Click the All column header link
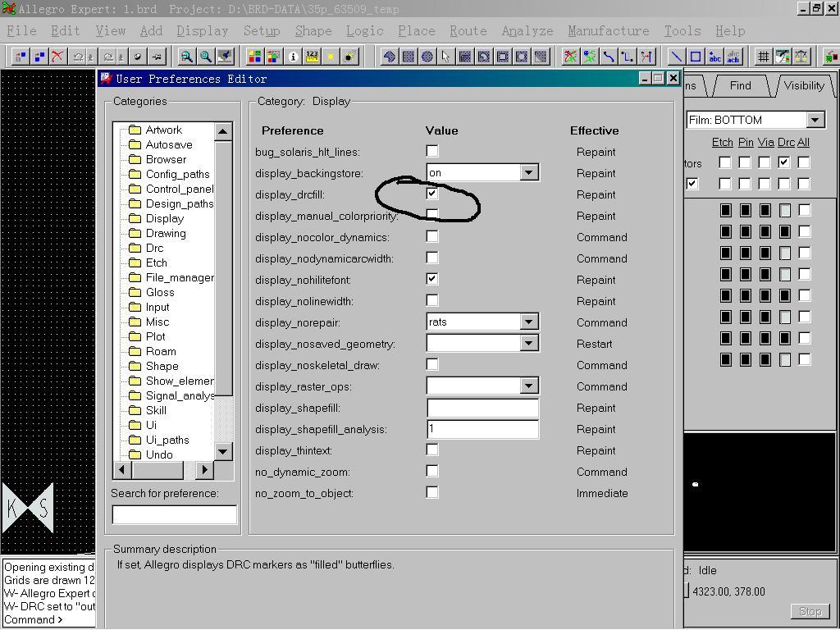The height and width of the screenshot is (630, 840). pyautogui.click(x=803, y=143)
